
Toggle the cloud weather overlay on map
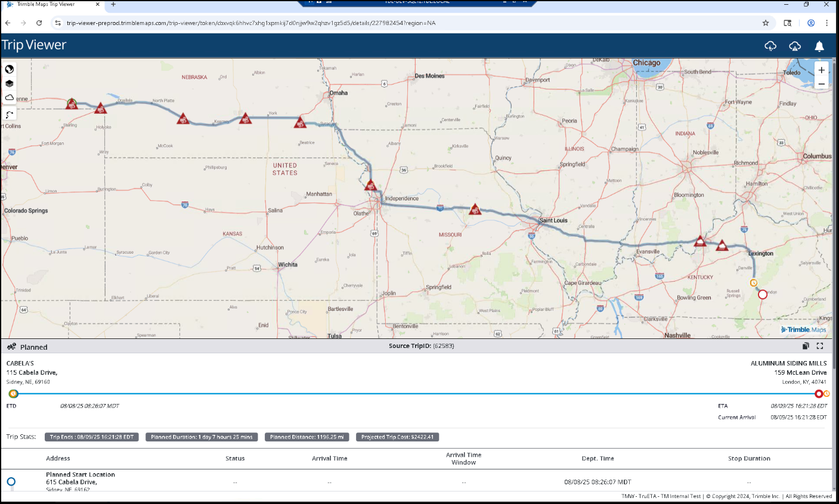(10, 97)
